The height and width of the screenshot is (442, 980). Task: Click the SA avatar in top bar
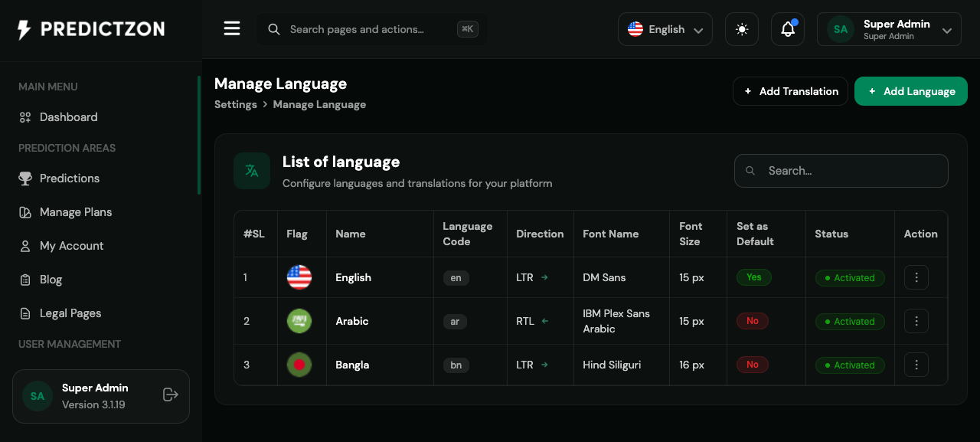click(841, 29)
